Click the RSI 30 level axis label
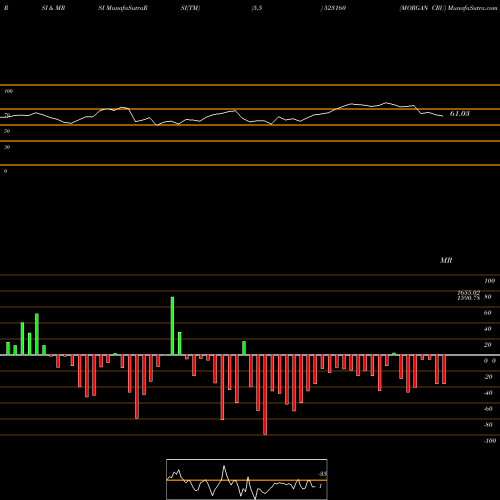The width and height of the screenshot is (500, 500). pos(7,147)
